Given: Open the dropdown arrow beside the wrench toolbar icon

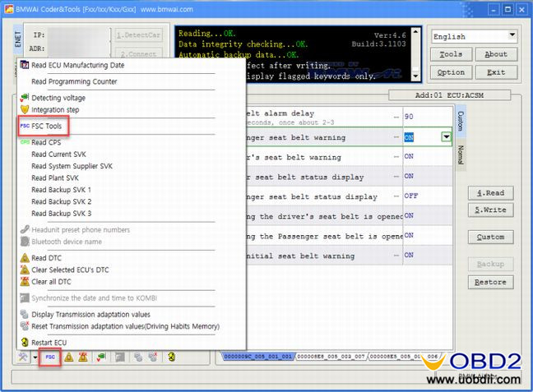Looking at the screenshot, I should click(35, 357).
